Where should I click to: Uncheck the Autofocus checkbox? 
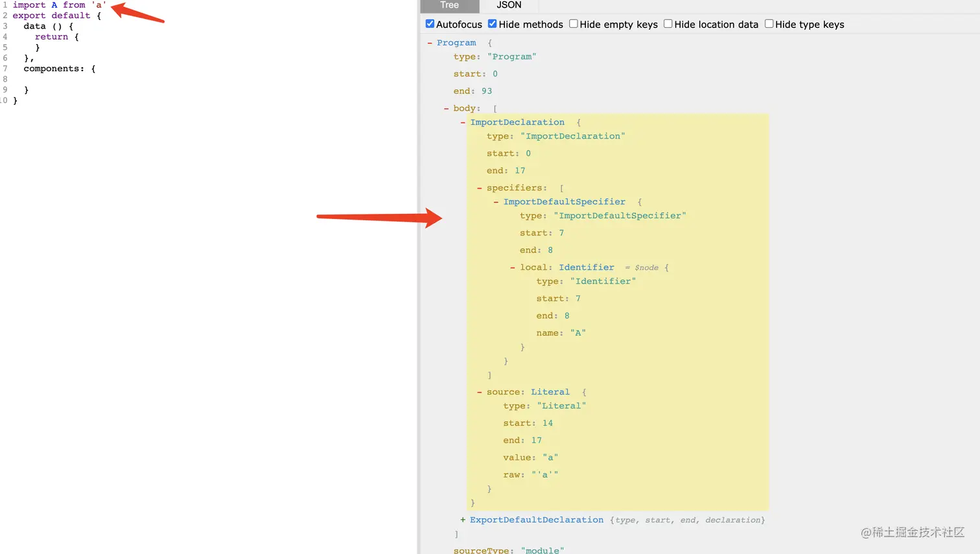[430, 24]
